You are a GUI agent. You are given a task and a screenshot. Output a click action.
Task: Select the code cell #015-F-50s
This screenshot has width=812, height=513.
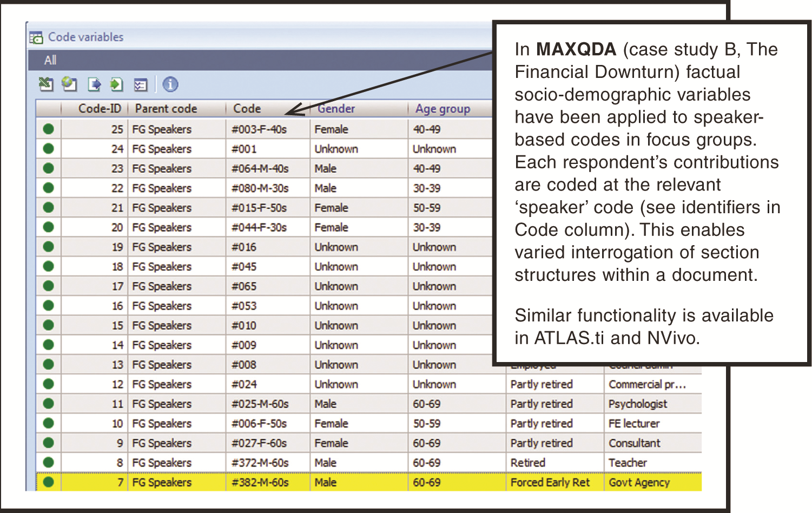(268, 207)
